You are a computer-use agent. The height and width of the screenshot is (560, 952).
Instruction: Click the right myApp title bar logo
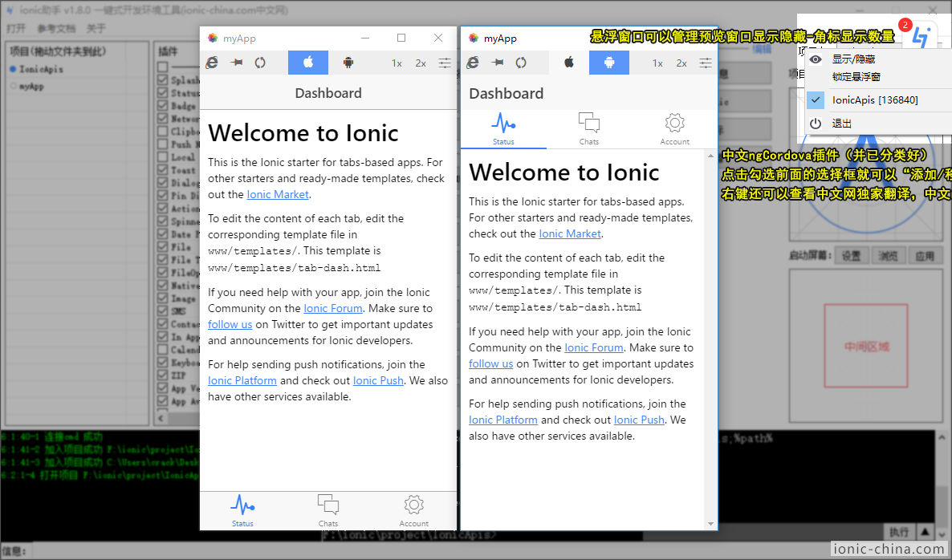pyautogui.click(x=474, y=39)
